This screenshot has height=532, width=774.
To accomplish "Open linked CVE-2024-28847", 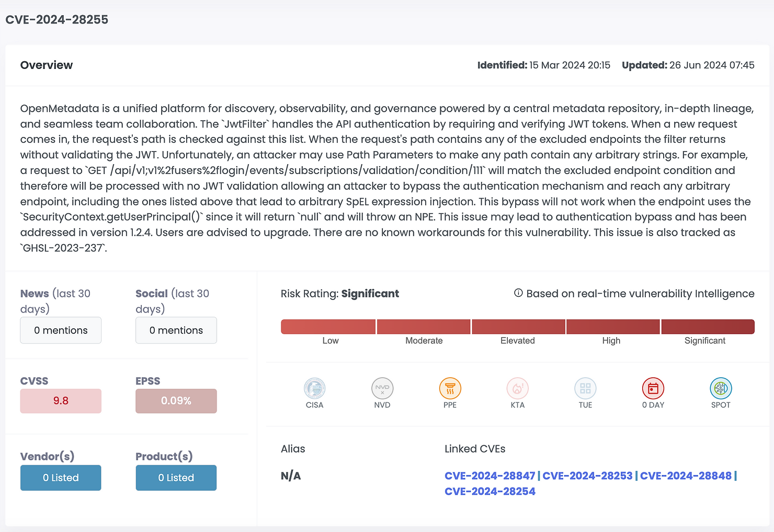I will [490, 476].
